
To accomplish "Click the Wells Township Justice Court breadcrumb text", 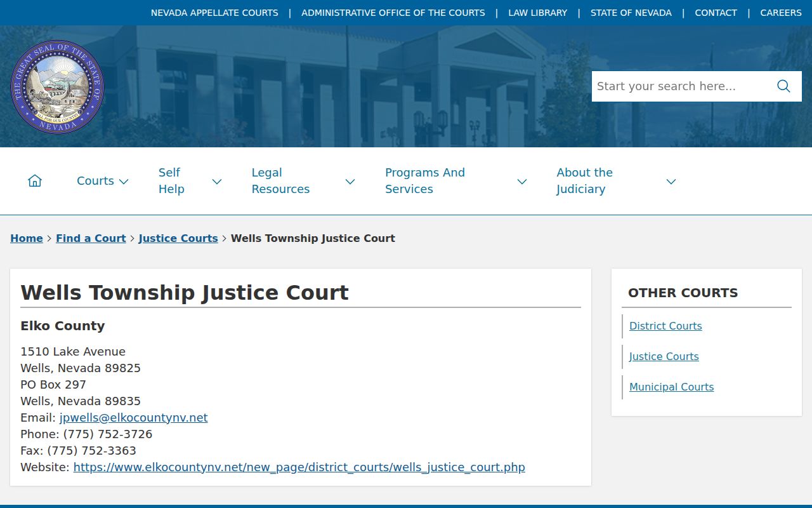I will [x=313, y=238].
